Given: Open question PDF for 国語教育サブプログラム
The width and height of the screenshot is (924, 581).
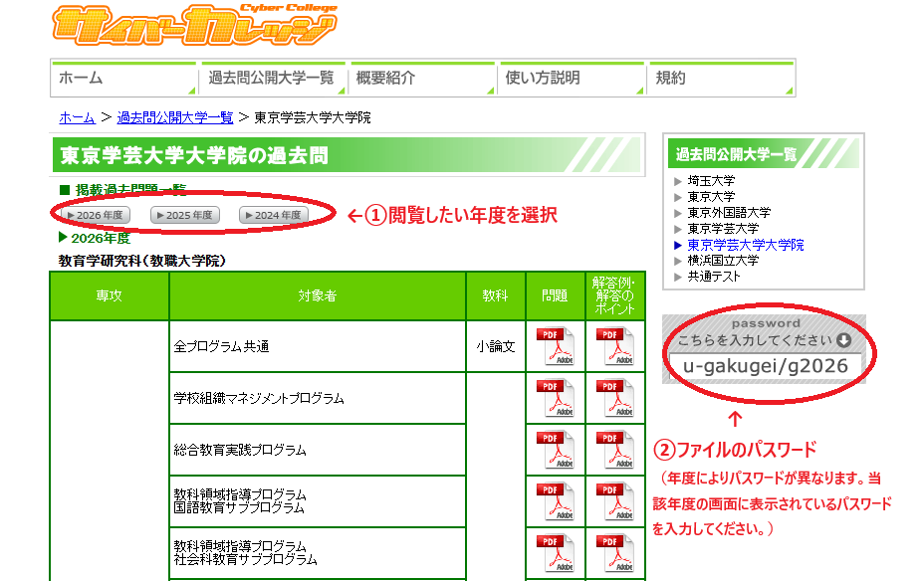Looking at the screenshot, I should click(x=556, y=501).
